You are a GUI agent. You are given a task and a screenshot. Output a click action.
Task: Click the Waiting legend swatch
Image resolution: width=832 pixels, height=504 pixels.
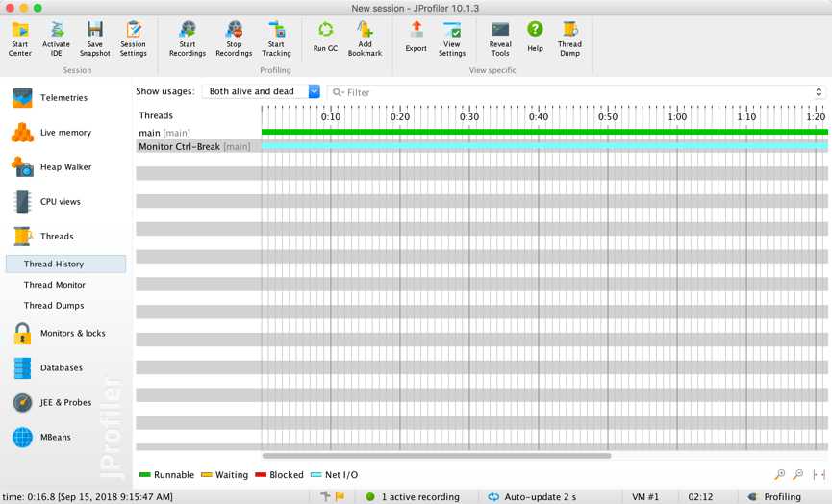(x=207, y=475)
